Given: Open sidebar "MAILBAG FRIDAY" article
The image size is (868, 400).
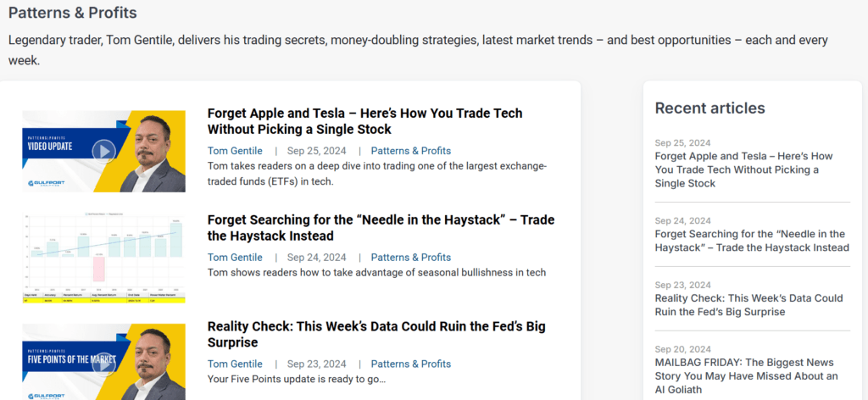Looking at the screenshot, I should click(746, 376).
